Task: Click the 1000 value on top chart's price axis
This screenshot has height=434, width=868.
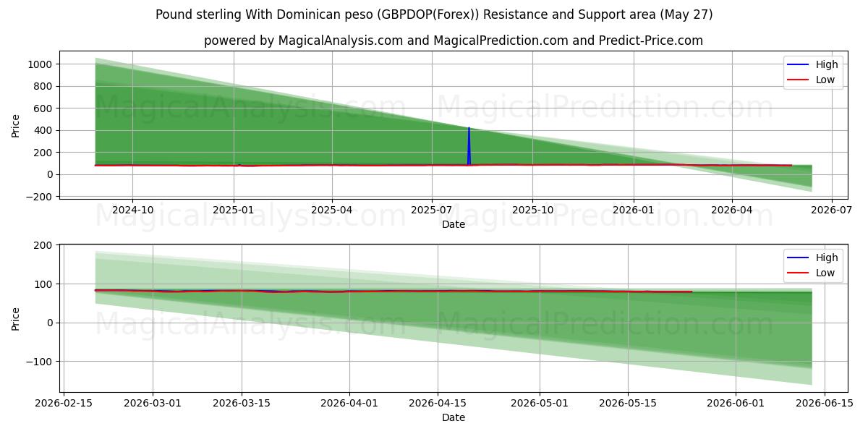Action: pos(40,64)
